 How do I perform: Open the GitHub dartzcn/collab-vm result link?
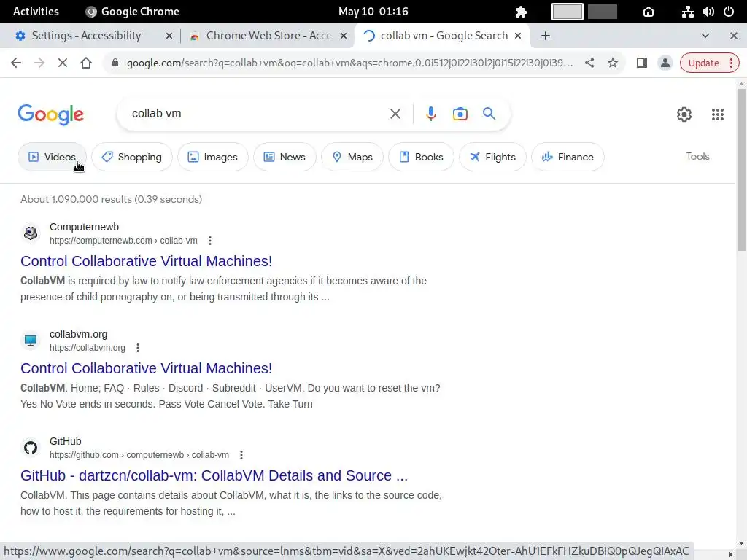point(214,475)
